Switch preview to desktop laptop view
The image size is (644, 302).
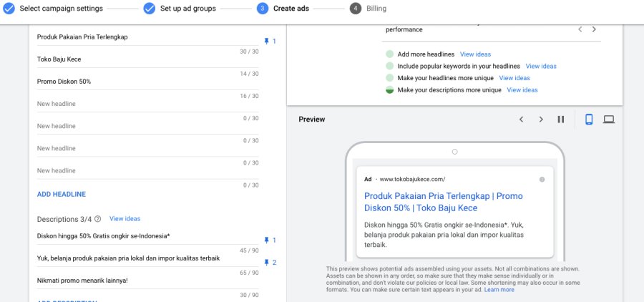pyautogui.click(x=609, y=120)
